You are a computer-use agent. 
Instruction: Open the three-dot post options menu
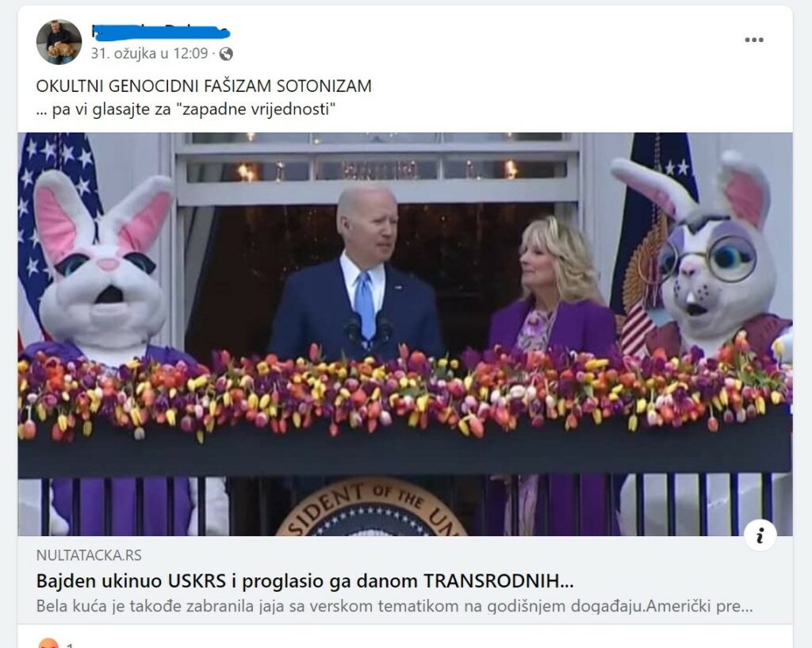[x=753, y=40]
